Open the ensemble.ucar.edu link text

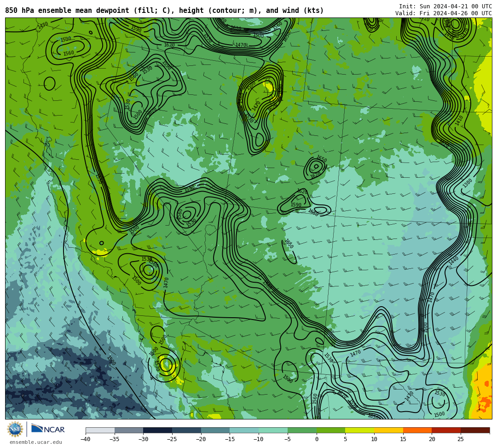[36, 442]
